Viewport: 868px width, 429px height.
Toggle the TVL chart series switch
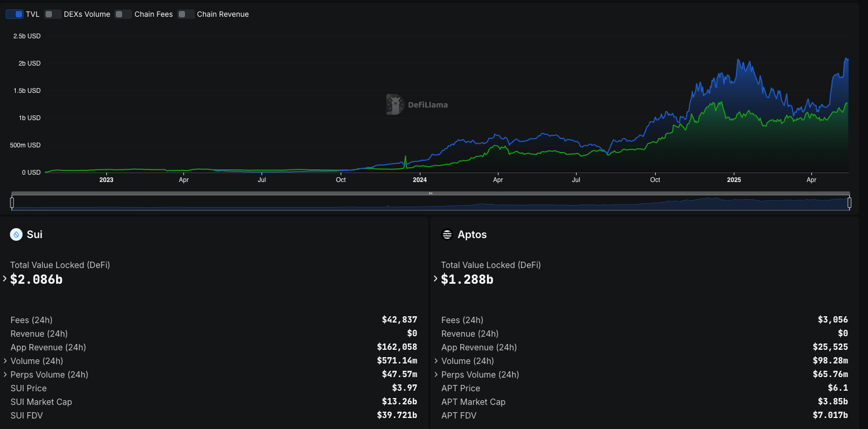(x=15, y=14)
